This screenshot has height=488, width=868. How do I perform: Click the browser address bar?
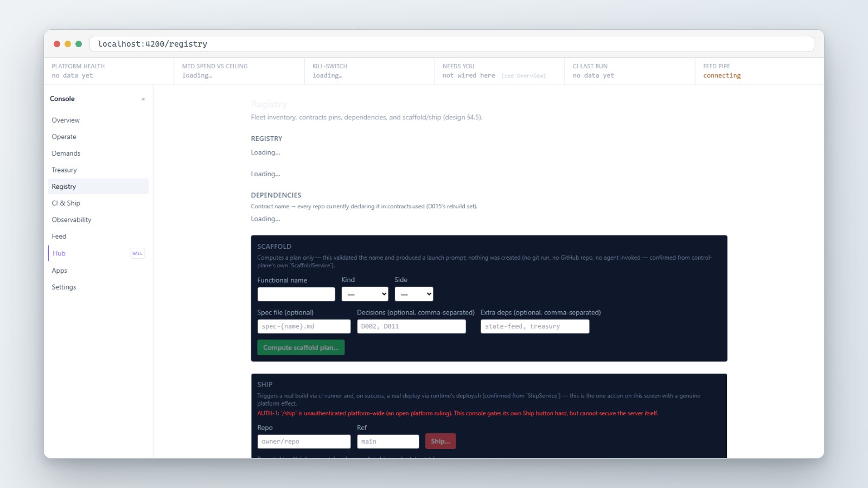(x=452, y=44)
